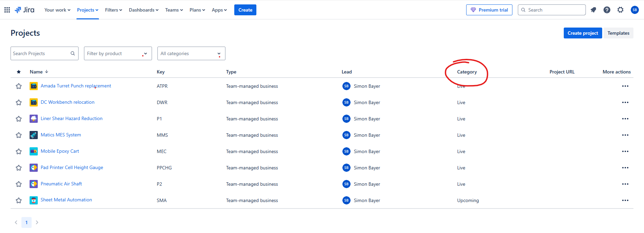Click the Jira logo
Viewport: 644px width, 233px height.
pos(24,10)
